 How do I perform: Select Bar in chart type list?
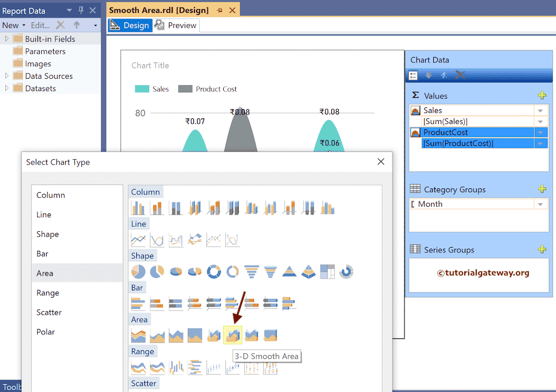tap(77, 254)
